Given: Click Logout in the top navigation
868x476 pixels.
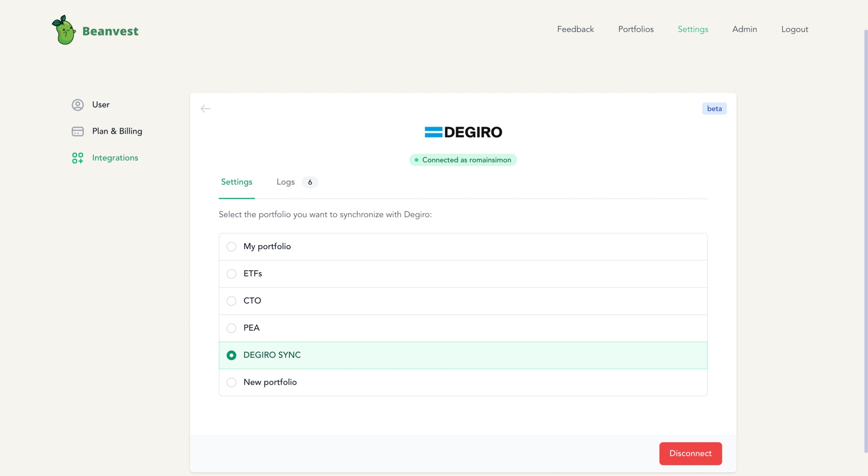Looking at the screenshot, I should coord(794,29).
